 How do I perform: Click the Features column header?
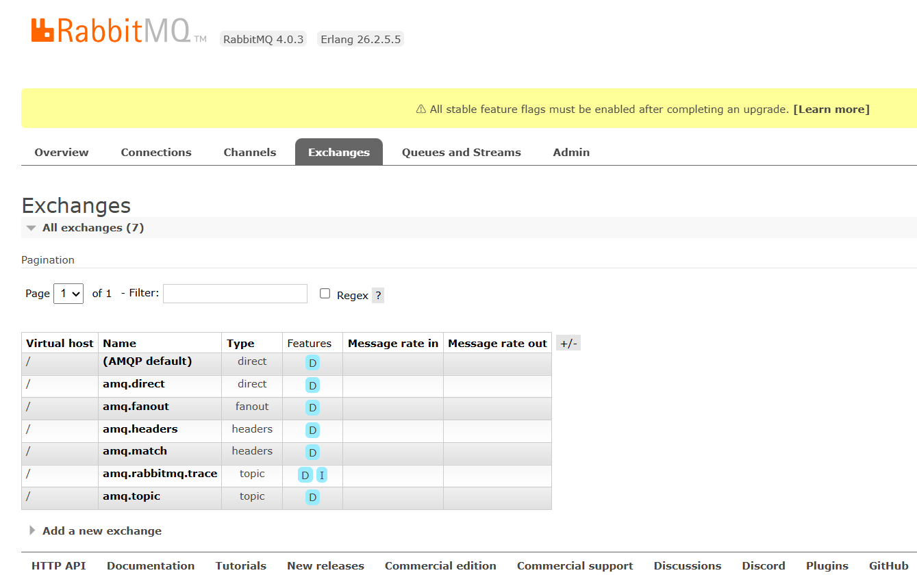pyautogui.click(x=309, y=344)
